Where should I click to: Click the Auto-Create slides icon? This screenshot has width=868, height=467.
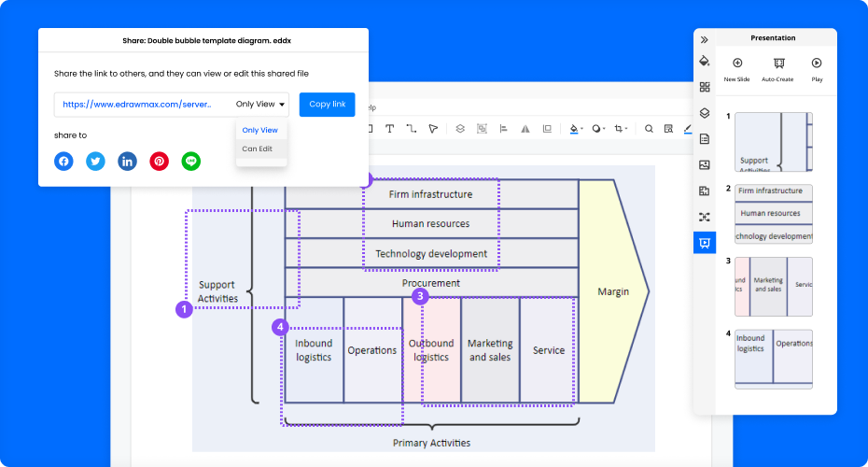click(777, 64)
